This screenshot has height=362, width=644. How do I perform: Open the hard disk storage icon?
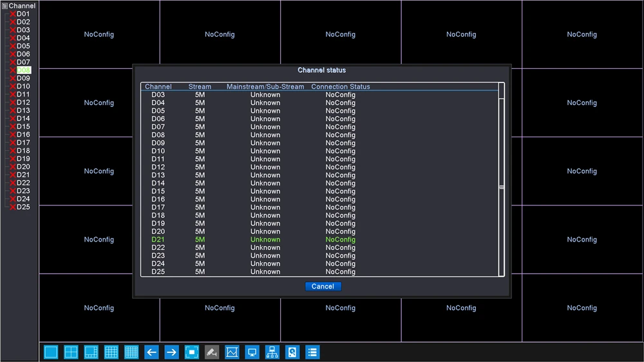[x=292, y=352]
